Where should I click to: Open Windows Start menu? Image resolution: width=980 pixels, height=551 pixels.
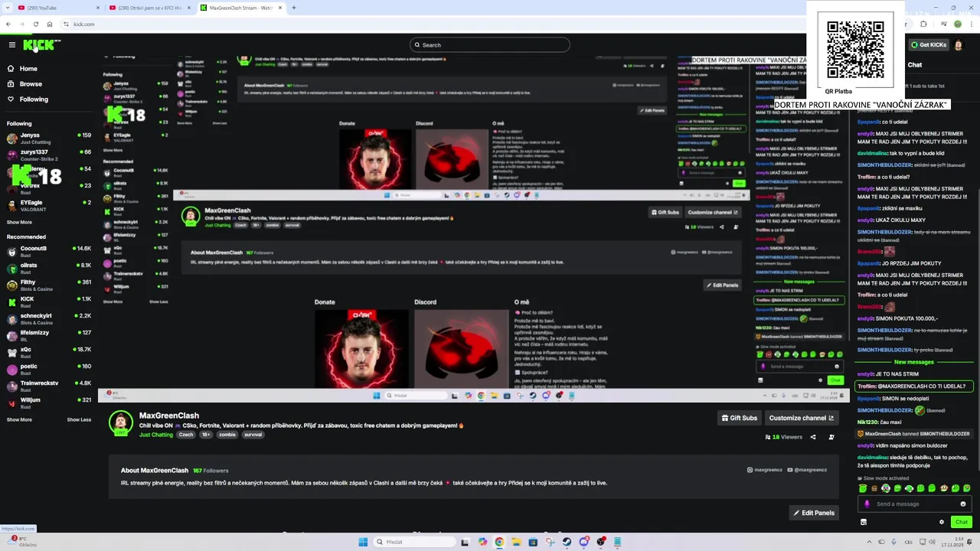point(363,542)
